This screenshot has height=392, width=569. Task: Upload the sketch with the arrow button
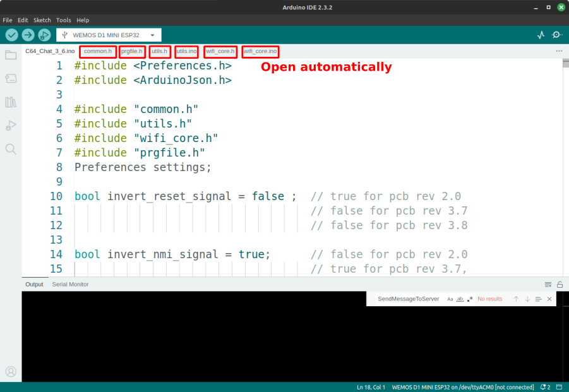coord(28,35)
